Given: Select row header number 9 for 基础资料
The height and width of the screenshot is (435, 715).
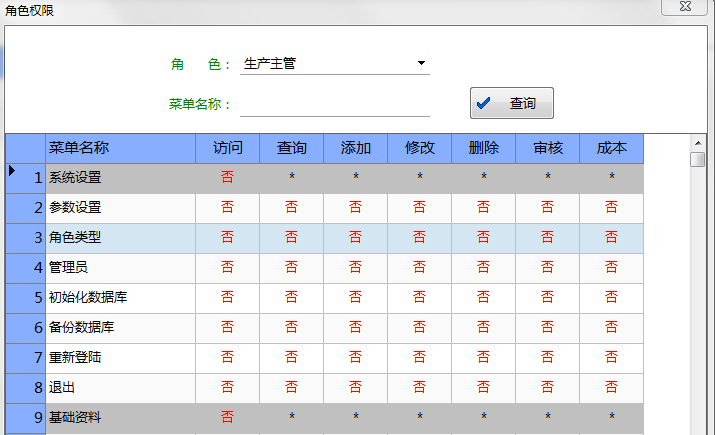Looking at the screenshot, I should 26,418.
